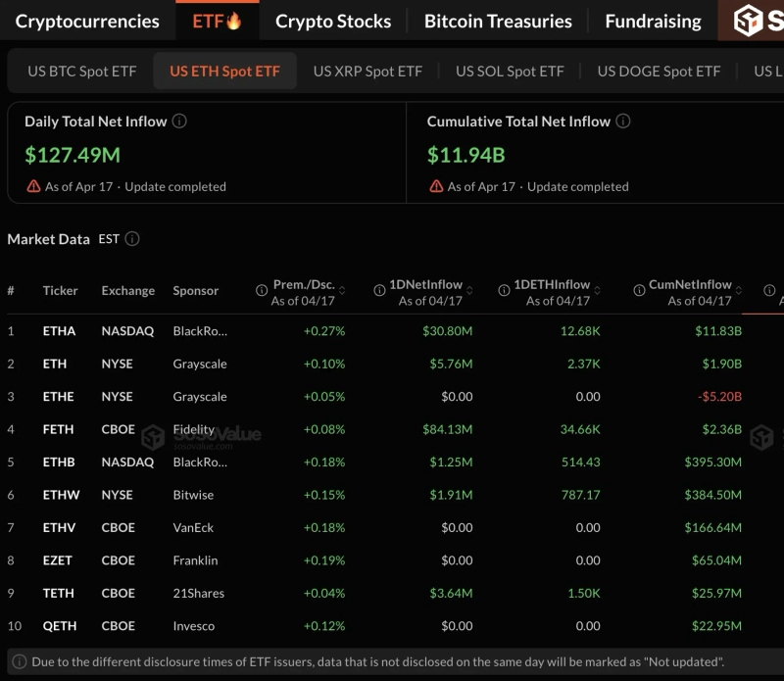Open the ETHA ticker row
The image size is (784, 681).
(x=59, y=331)
